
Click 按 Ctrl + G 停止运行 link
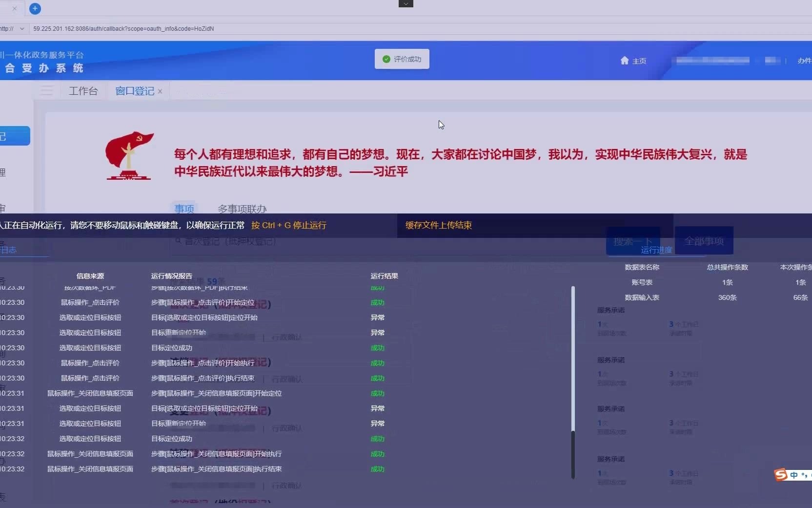[288, 225]
